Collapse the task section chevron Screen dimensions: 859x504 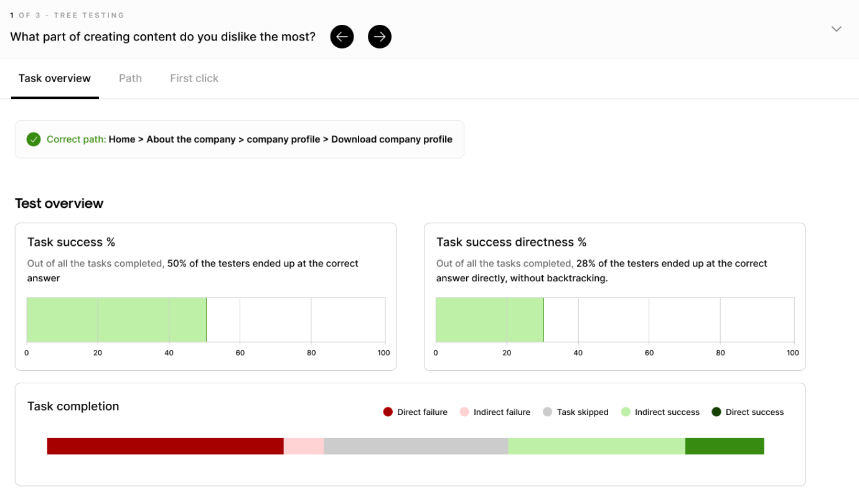(836, 29)
